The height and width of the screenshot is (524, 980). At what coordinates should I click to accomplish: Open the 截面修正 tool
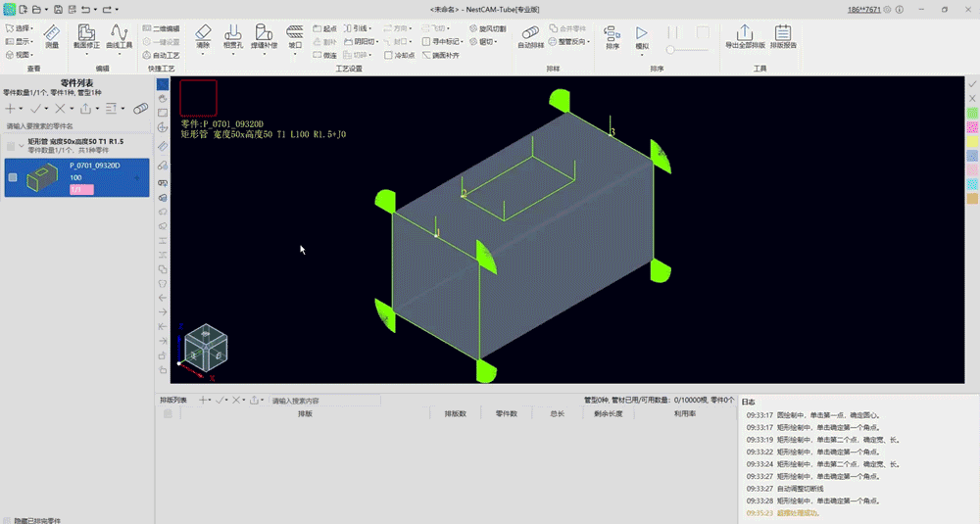(x=86, y=37)
